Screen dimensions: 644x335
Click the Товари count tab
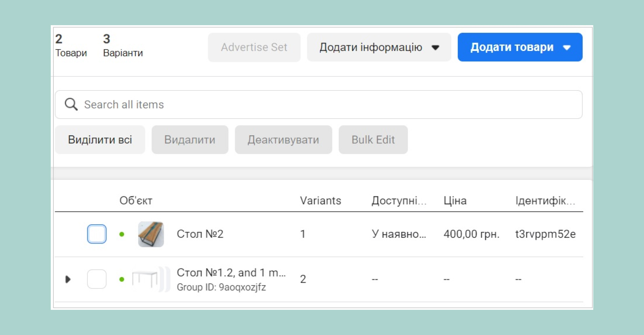(71, 46)
